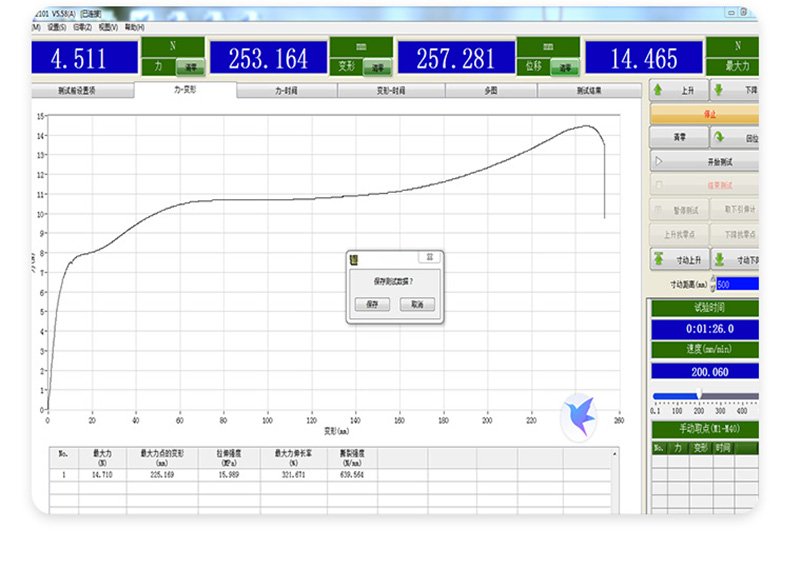Zero the 变形 deformation reading
This screenshot has height=567, width=790.
(376, 68)
